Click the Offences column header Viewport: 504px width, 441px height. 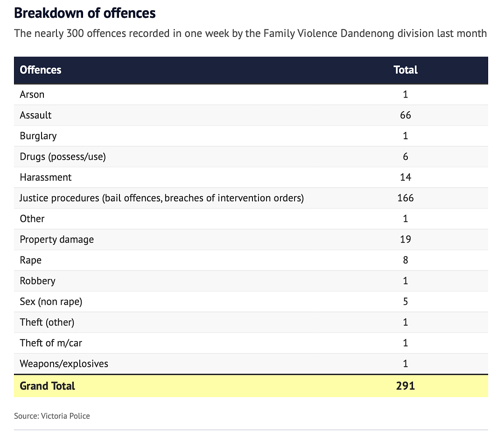pos(41,70)
